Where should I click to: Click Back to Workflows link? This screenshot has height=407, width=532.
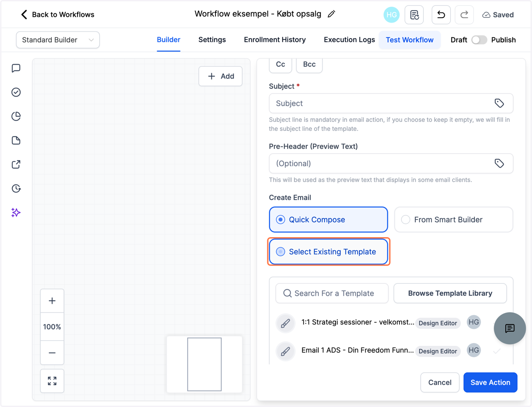point(63,15)
